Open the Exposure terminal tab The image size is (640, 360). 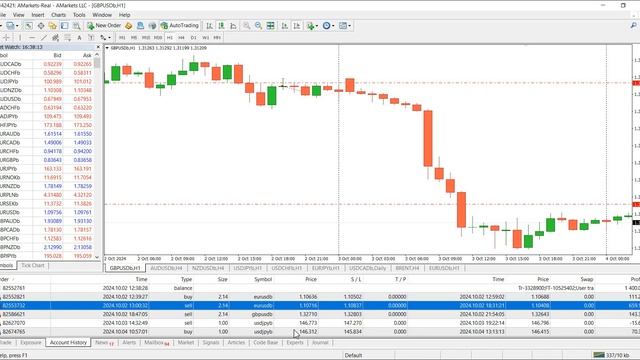(x=31, y=342)
